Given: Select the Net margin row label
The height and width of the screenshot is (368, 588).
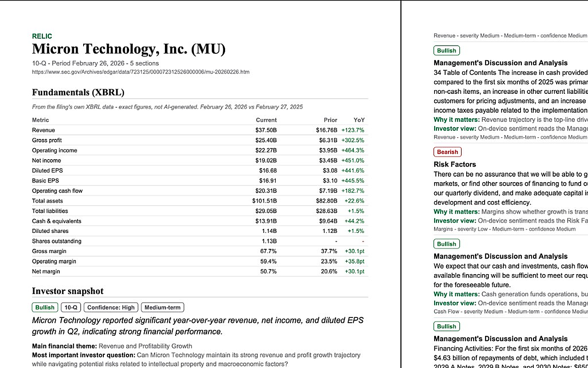Looking at the screenshot, I should point(46,272).
